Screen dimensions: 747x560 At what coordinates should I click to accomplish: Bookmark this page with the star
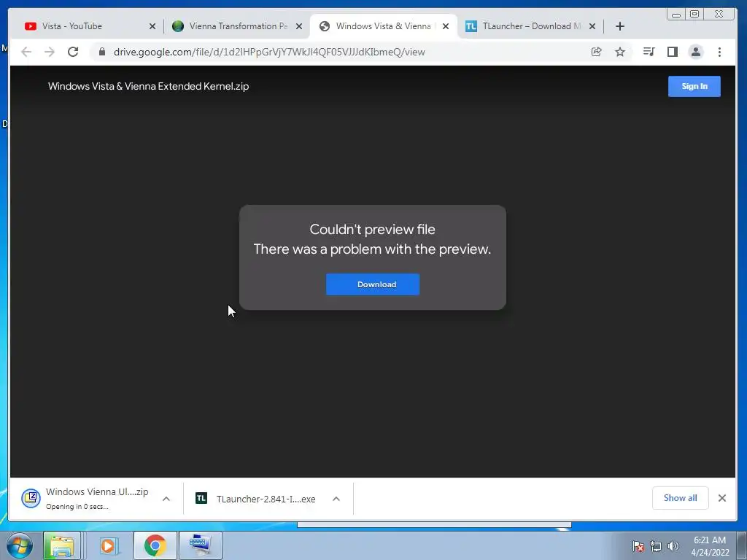(x=620, y=52)
